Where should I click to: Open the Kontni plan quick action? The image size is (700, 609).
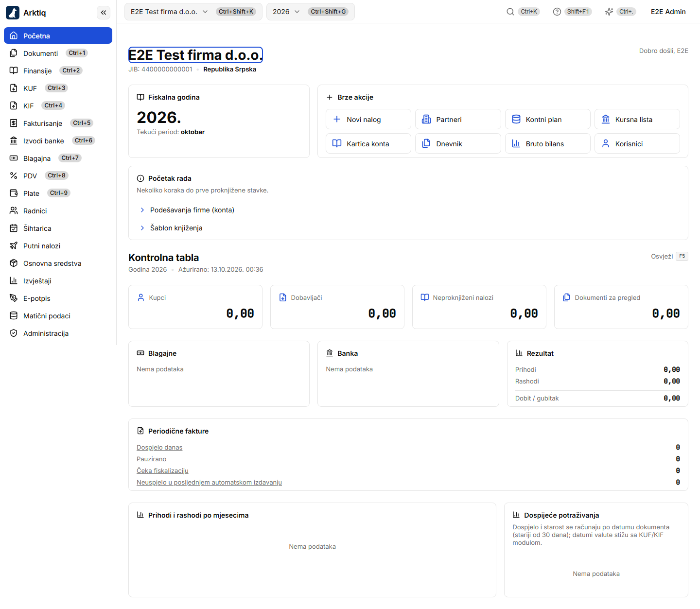pyautogui.click(x=548, y=119)
